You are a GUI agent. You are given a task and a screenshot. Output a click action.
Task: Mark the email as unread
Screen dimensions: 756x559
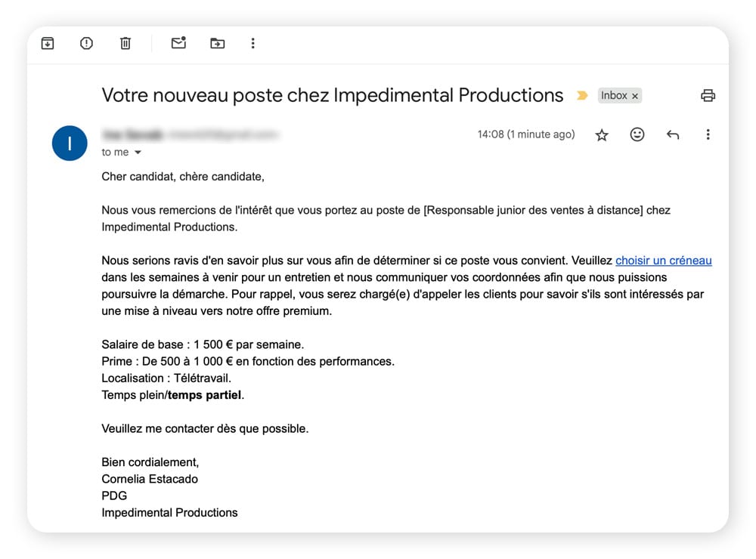pyautogui.click(x=178, y=44)
